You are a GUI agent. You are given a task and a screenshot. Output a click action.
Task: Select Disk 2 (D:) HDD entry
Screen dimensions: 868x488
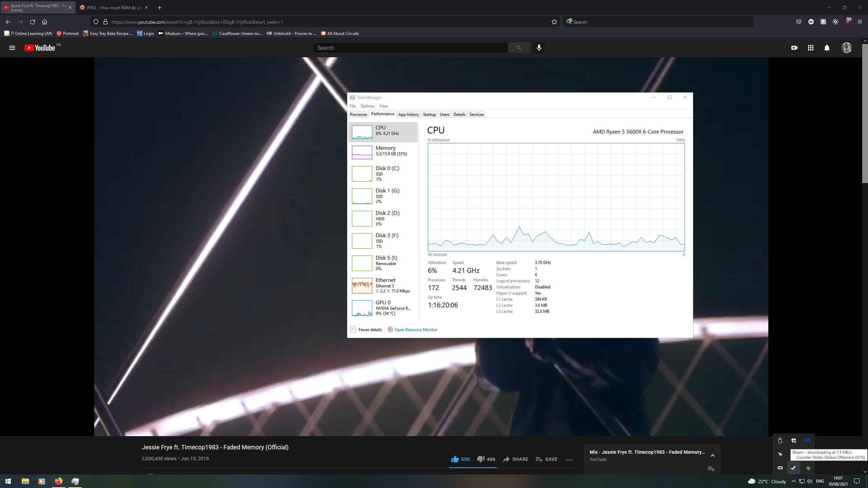383,218
